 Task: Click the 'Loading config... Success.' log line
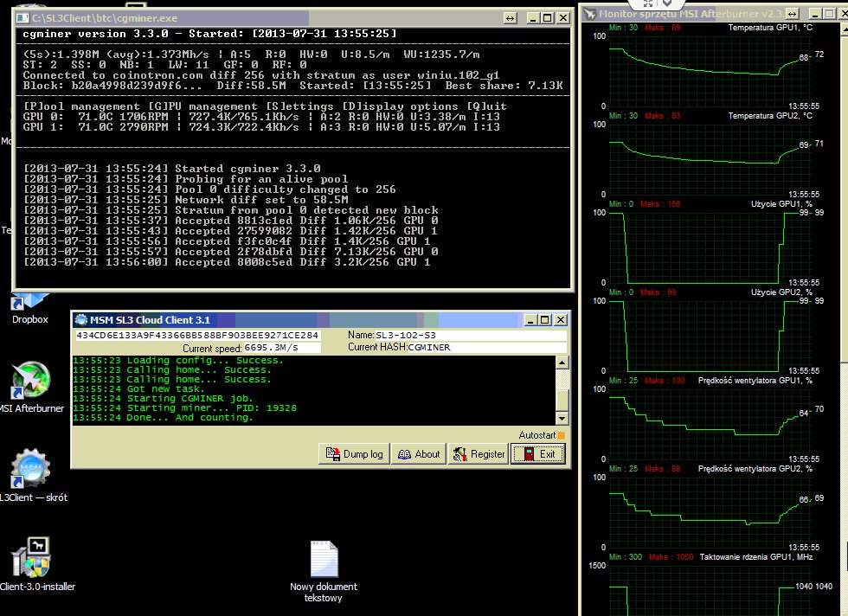click(178, 360)
